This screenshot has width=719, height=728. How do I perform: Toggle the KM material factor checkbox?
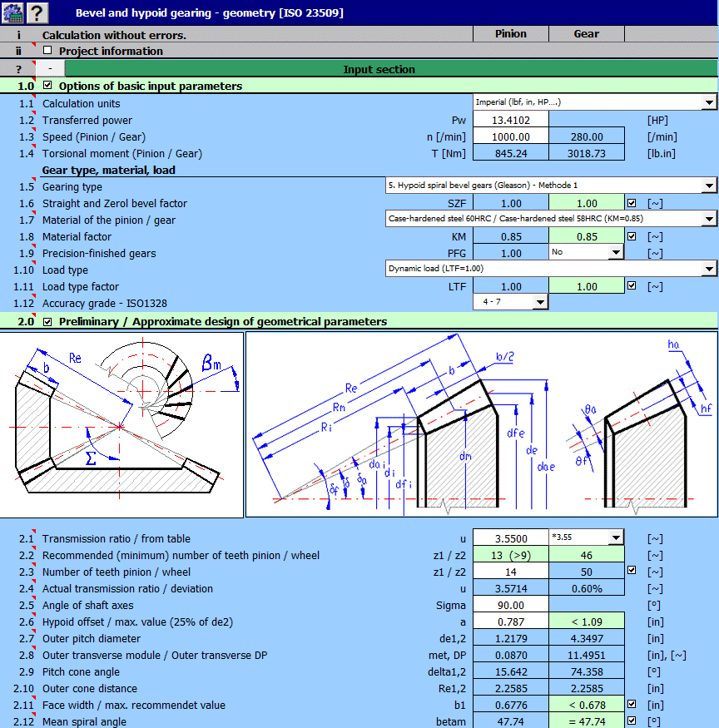632,235
